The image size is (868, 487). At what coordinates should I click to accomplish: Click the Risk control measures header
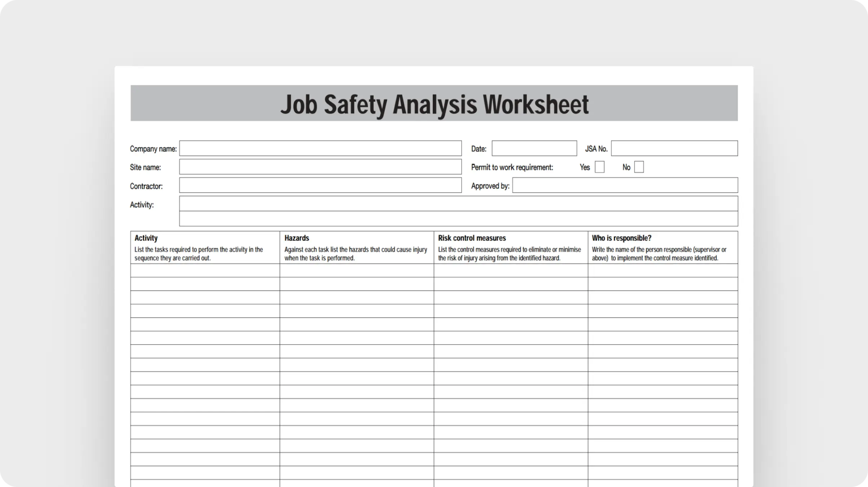(472, 238)
